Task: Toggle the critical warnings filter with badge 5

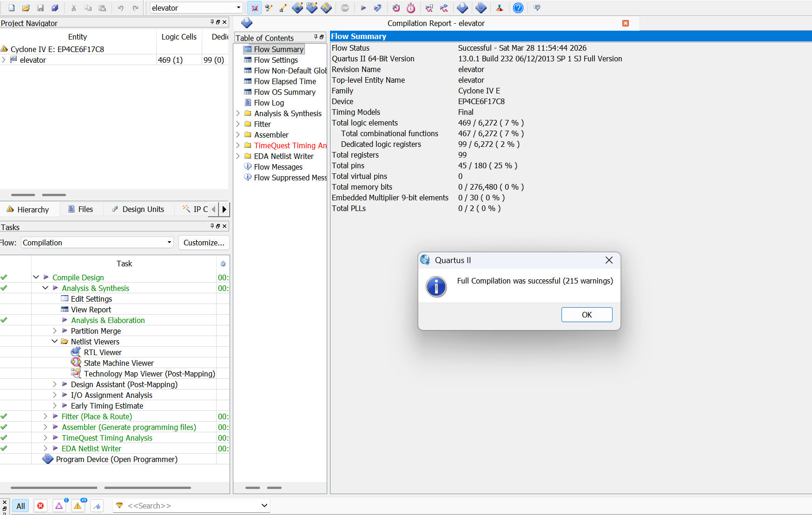Action: coord(59,506)
